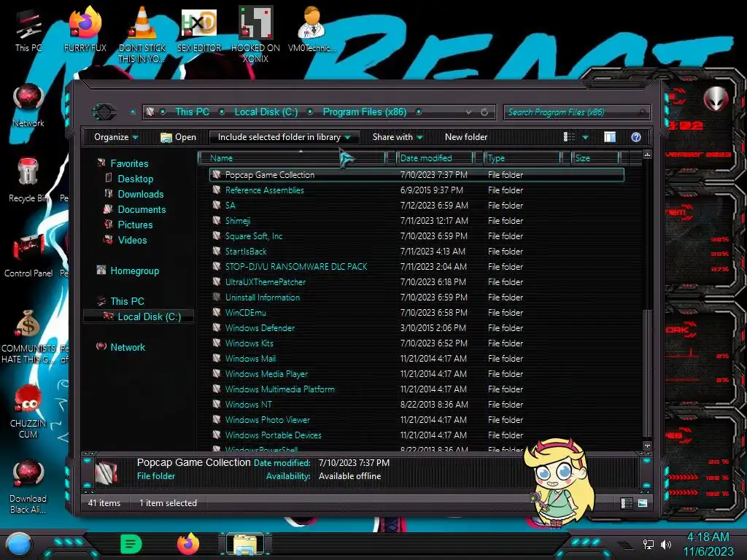Open the VLC cone desktop shortcut
This screenshot has width=747, height=560.
[x=142, y=34]
